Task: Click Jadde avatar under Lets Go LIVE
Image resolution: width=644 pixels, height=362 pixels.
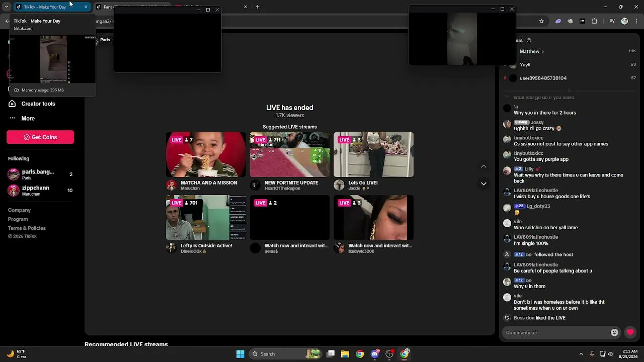Action: point(339,185)
